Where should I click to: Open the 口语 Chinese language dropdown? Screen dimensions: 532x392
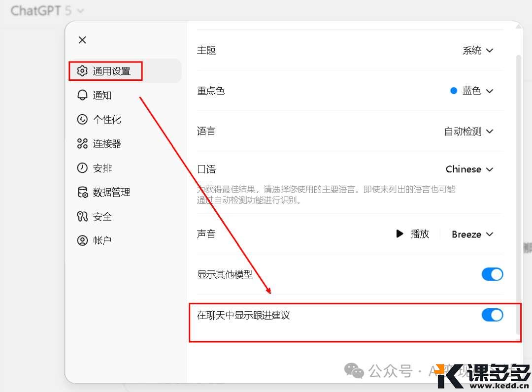pos(469,169)
